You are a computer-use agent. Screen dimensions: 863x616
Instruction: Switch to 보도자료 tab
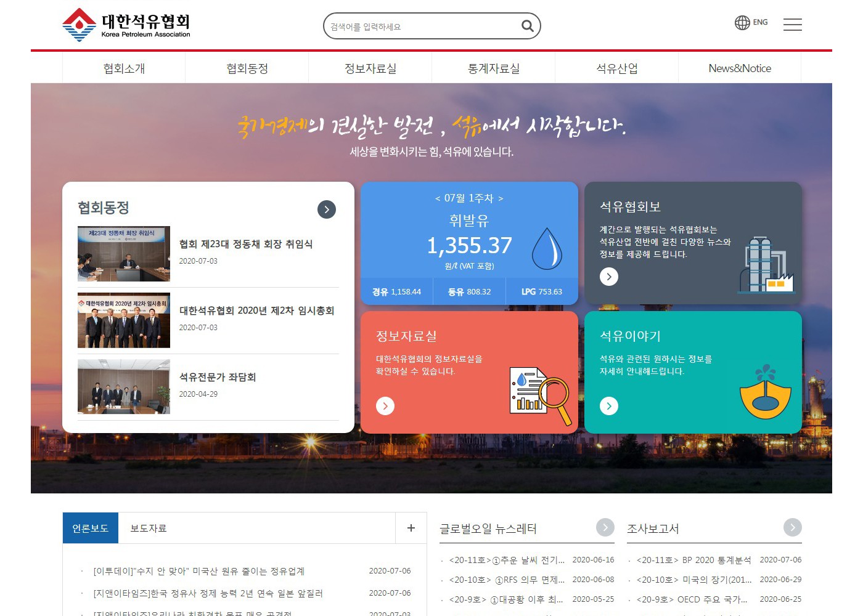tap(149, 528)
